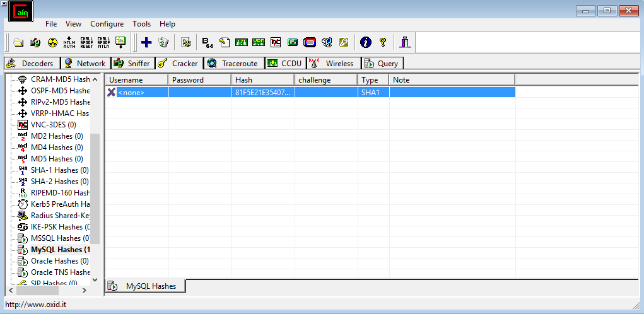Image resolution: width=644 pixels, height=314 pixels.
Task: Sort by the Username column header
Action: coord(137,79)
